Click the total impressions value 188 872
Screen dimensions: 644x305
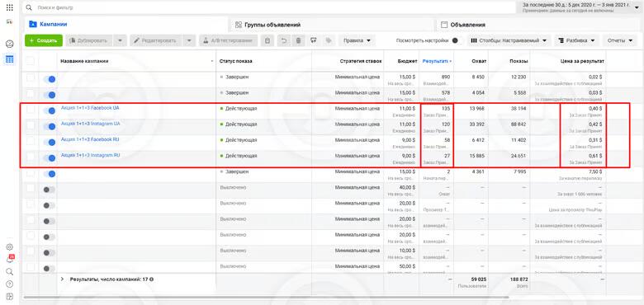(519, 279)
